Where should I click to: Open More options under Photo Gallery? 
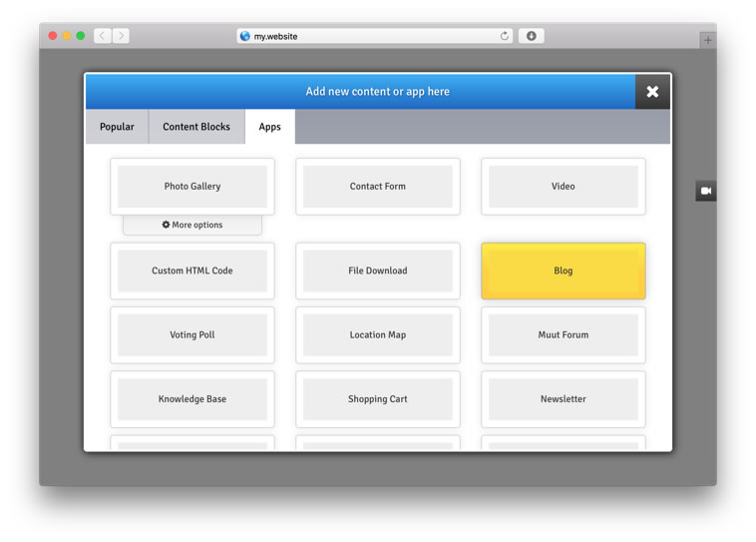(x=192, y=225)
